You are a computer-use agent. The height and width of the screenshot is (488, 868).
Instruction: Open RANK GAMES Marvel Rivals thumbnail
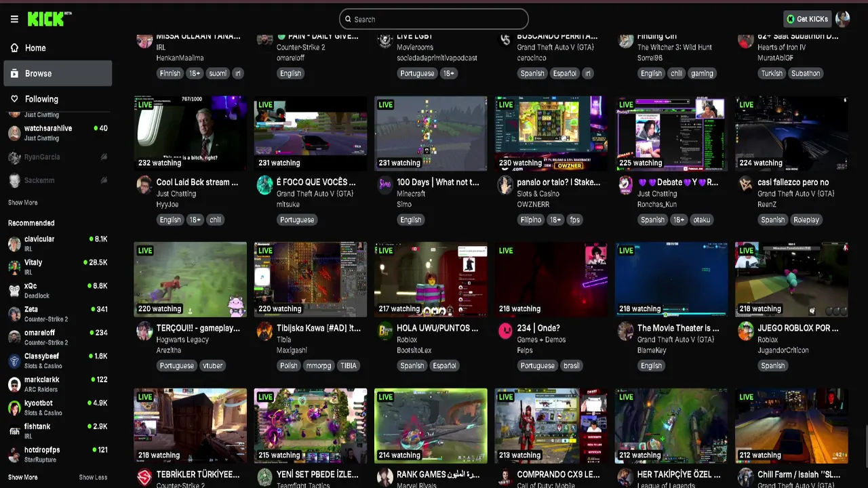click(x=431, y=426)
